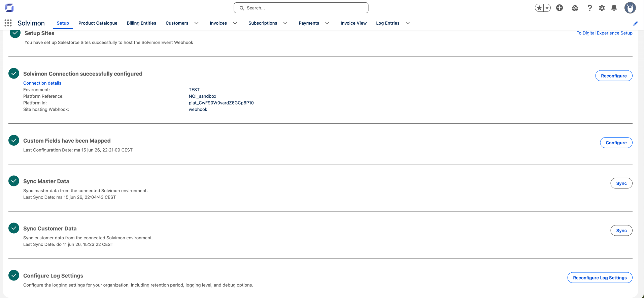Select the NOI_sandbox platform reference value
The height and width of the screenshot is (298, 644).
point(202,96)
